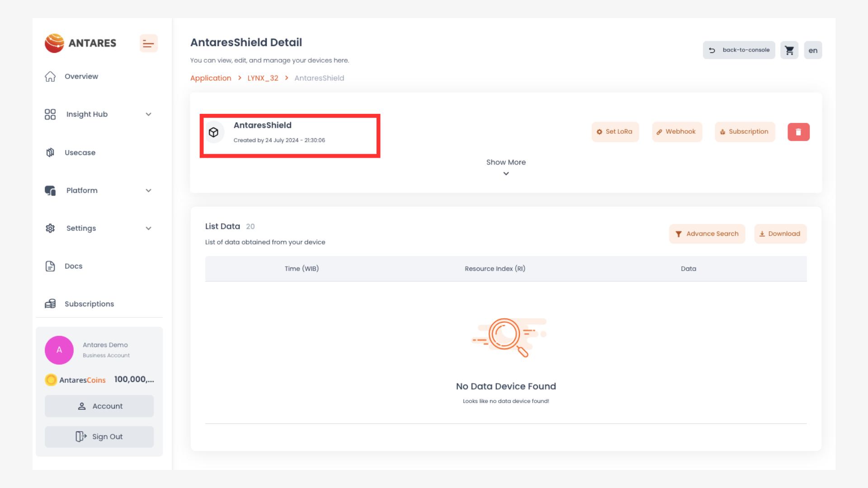Viewport: 868px width, 488px height.
Task: Open Overview from the sidebar
Action: tap(81, 76)
